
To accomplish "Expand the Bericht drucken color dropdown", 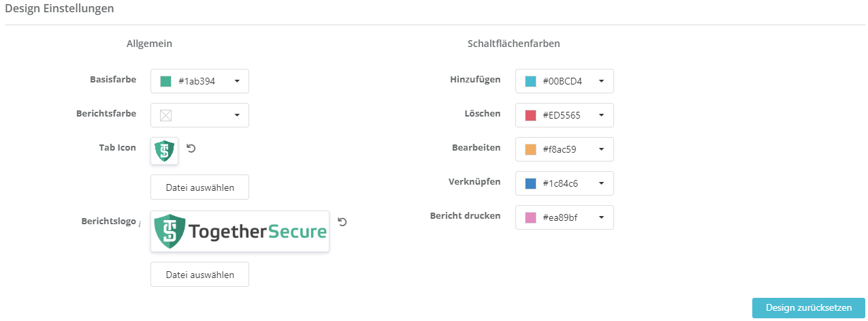I will (x=601, y=217).
